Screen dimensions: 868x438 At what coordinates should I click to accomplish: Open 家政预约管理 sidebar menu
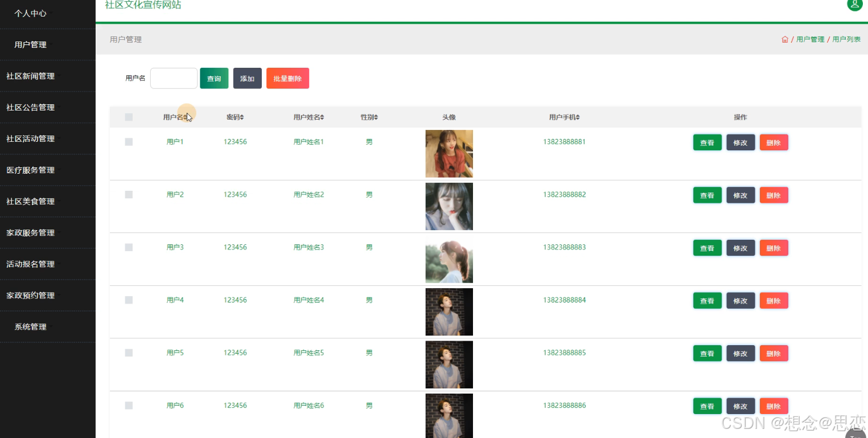coord(48,295)
